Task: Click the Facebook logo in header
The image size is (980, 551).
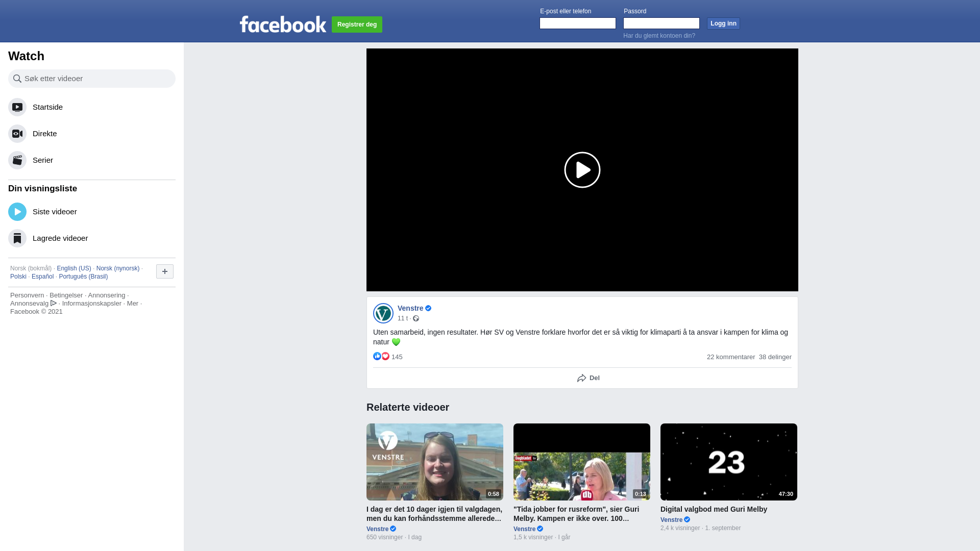Action: click(x=283, y=24)
